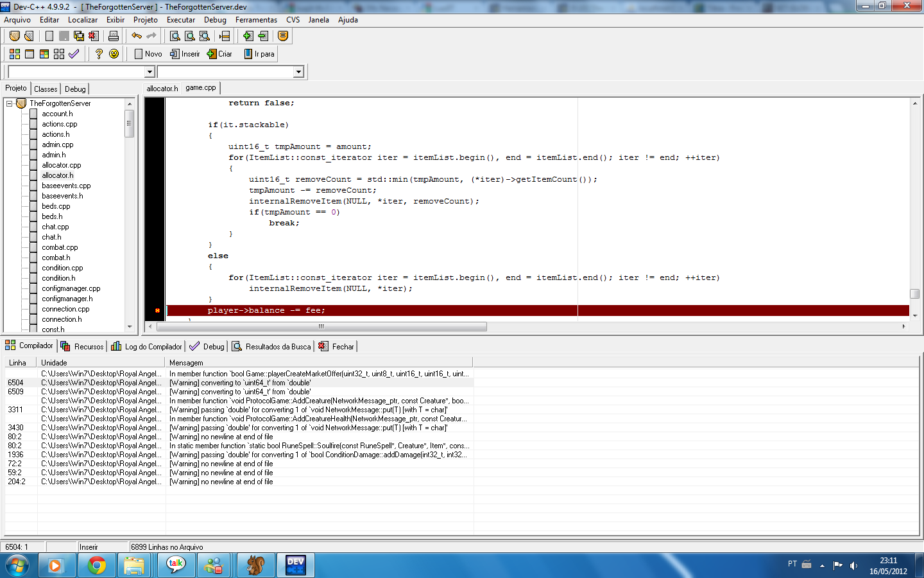Click the Compile colored squares icon
The height and width of the screenshot is (578, 924).
(15, 54)
